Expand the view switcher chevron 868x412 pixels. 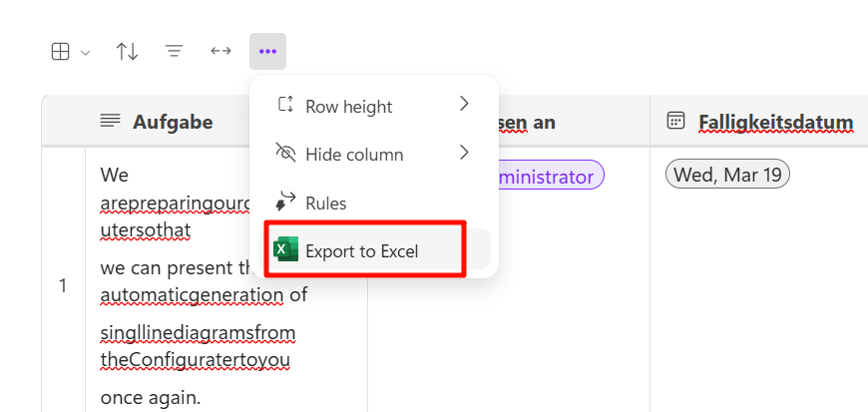coord(85,53)
